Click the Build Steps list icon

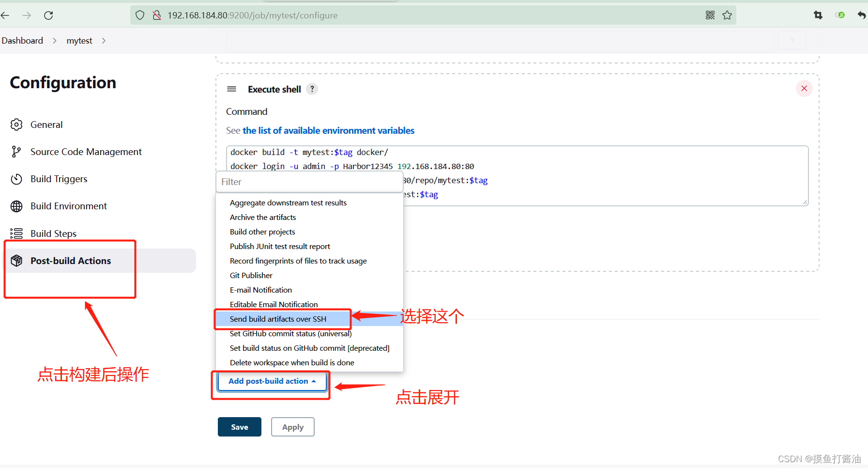(16, 234)
